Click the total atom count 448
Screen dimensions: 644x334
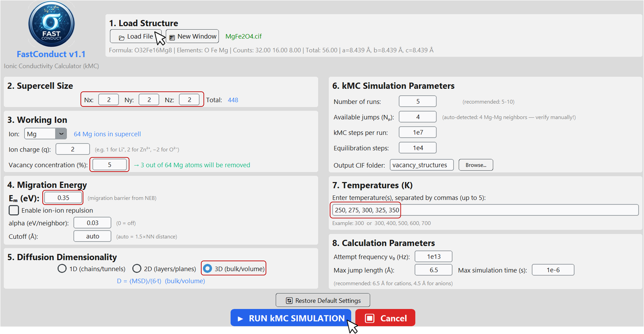pos(233,100)
